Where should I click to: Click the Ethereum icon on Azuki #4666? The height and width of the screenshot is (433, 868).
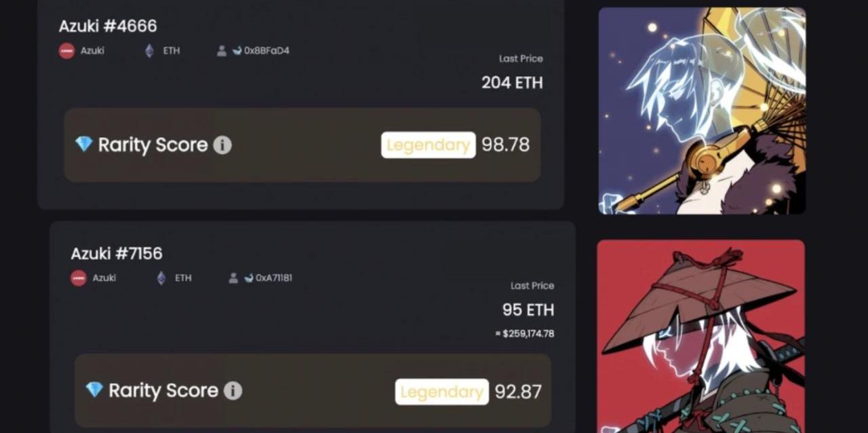149,51
